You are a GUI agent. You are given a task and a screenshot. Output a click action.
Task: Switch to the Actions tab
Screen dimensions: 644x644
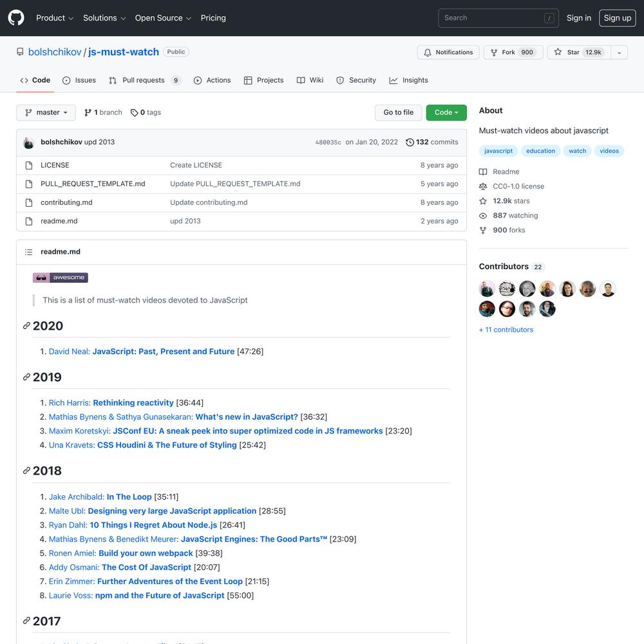tap(213, 80)
